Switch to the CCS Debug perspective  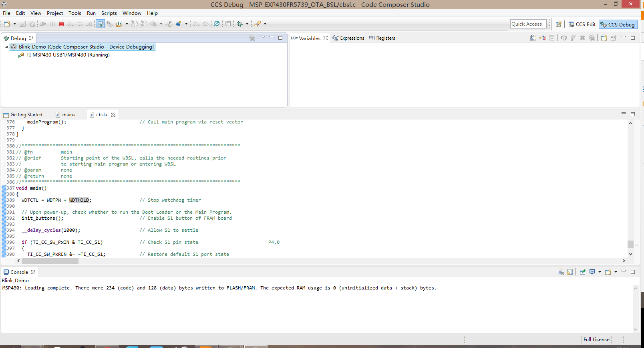tap(618, 24)
